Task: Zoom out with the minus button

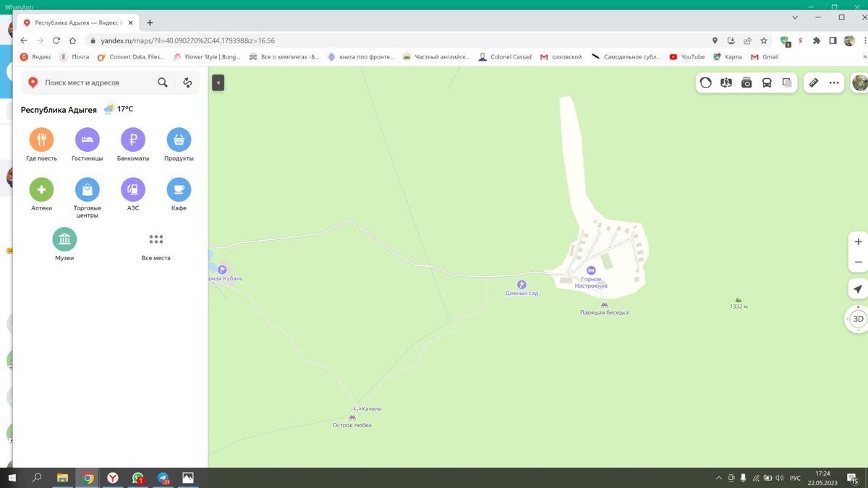Action: coord(858,262)
